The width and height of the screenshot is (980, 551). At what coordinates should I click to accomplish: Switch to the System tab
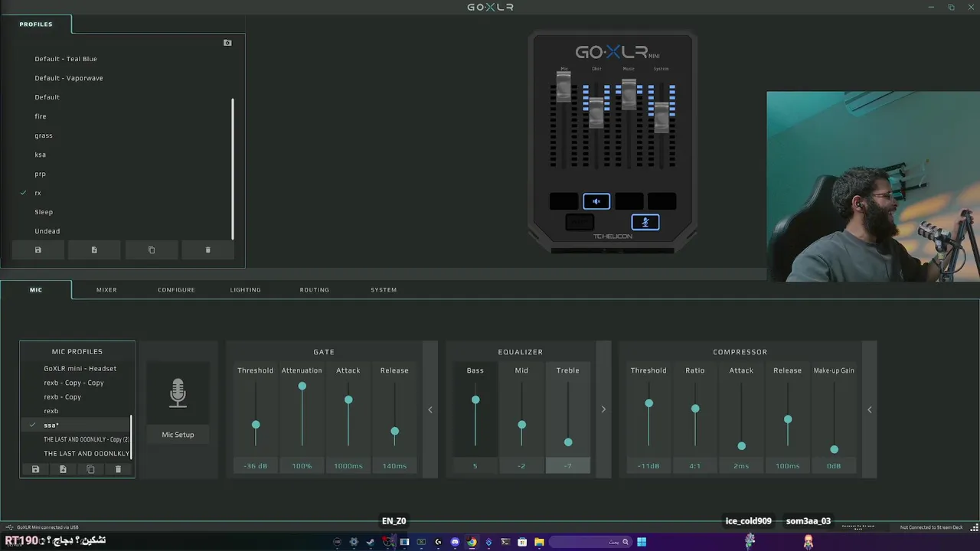[x=384, y=290]
